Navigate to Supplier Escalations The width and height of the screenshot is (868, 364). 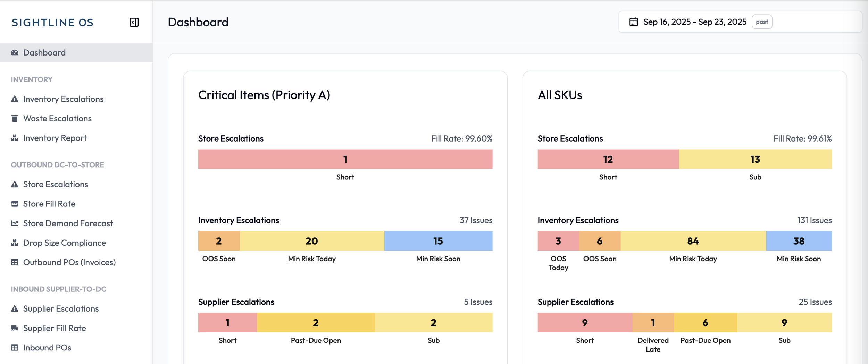tap(61, 309)
